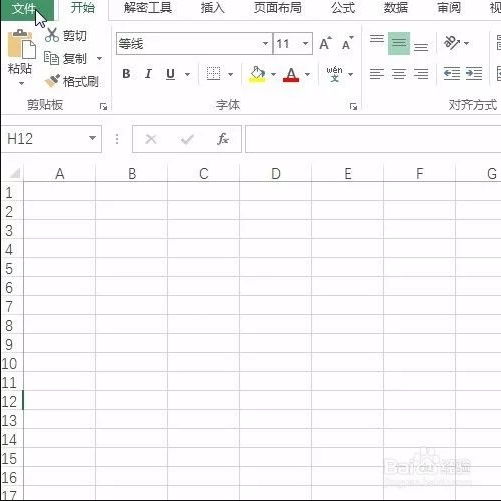Open the 文件 File tab
The height and width of the screenshot is (501, 501).
(x=27, y=9)
